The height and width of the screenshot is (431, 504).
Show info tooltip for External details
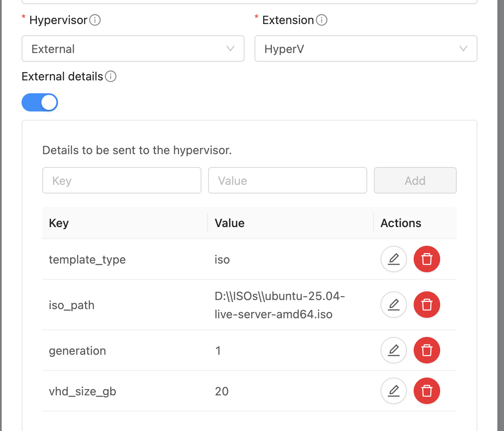(111, 76)
